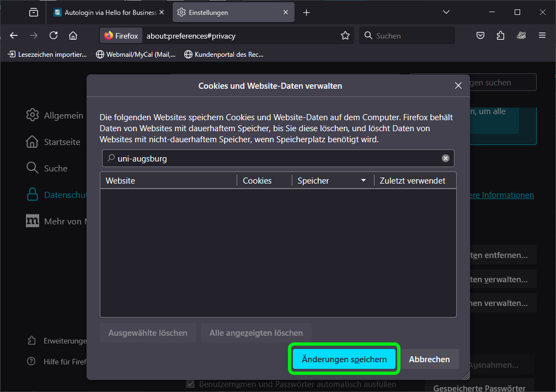Open the Pocket save icon
Viewport: 556px width, 392px height.
480,36
